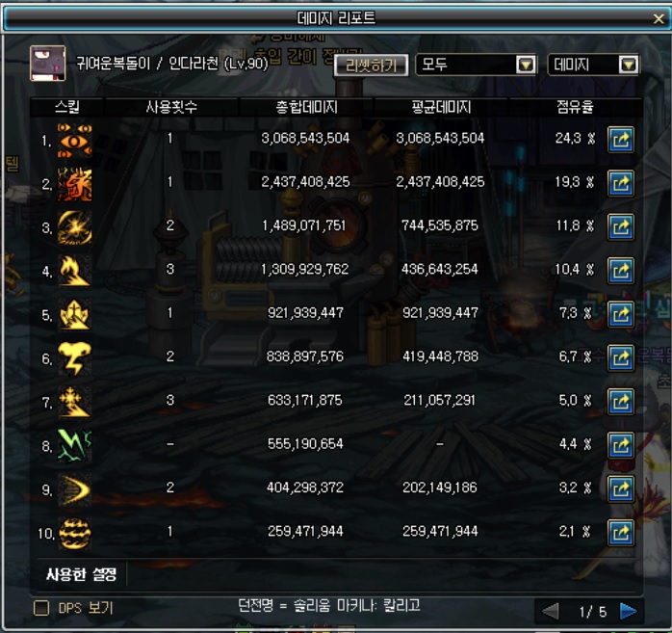Image resolution: width=672 pixels, height=633 pixels.
Task: Click the lightning cloud skill icon, rank 6
Action: pyautogui.click(x=74, y=358)
